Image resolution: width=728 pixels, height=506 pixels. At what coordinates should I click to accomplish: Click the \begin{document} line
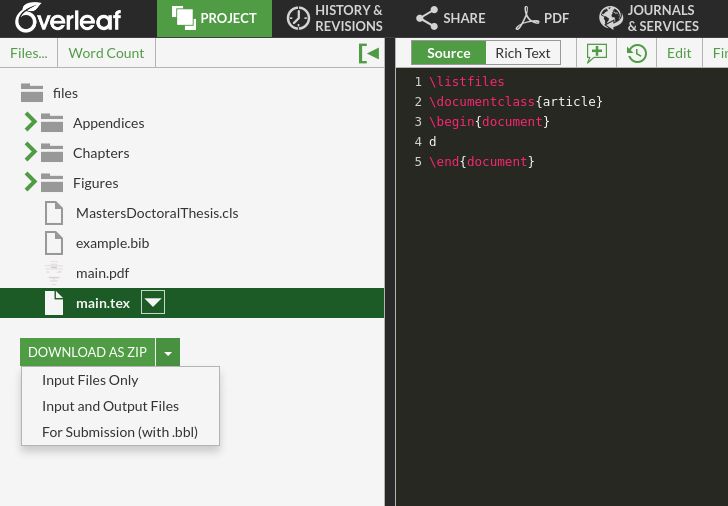point(489,122)
